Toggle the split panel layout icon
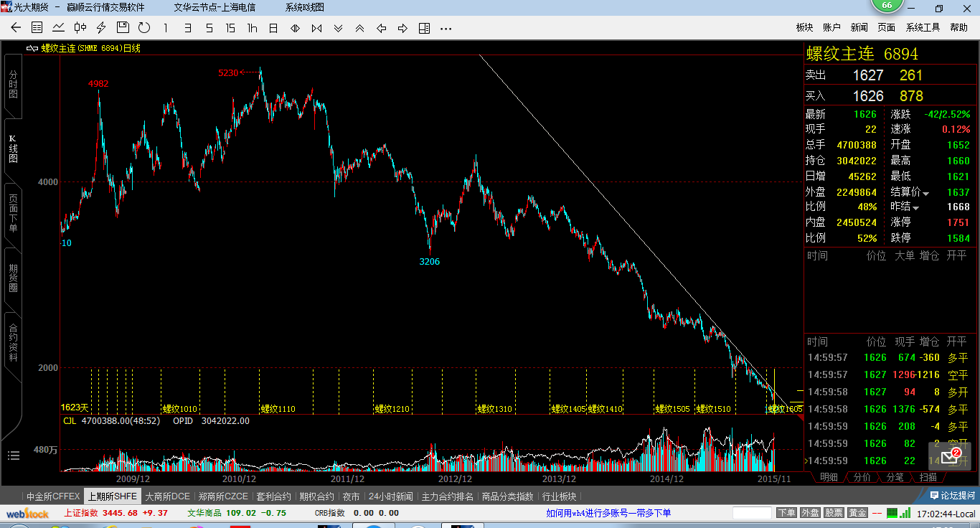Image resolution: width=980 pixels, height=528 pixels. pyautogui.click(x=424, y=28)
